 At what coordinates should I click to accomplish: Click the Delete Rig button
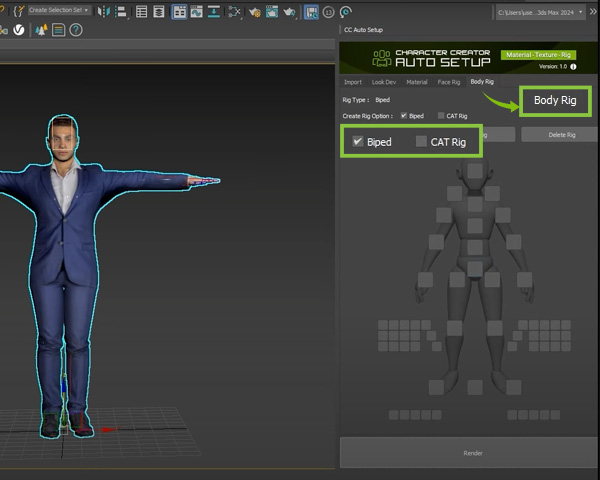[561, 135]
